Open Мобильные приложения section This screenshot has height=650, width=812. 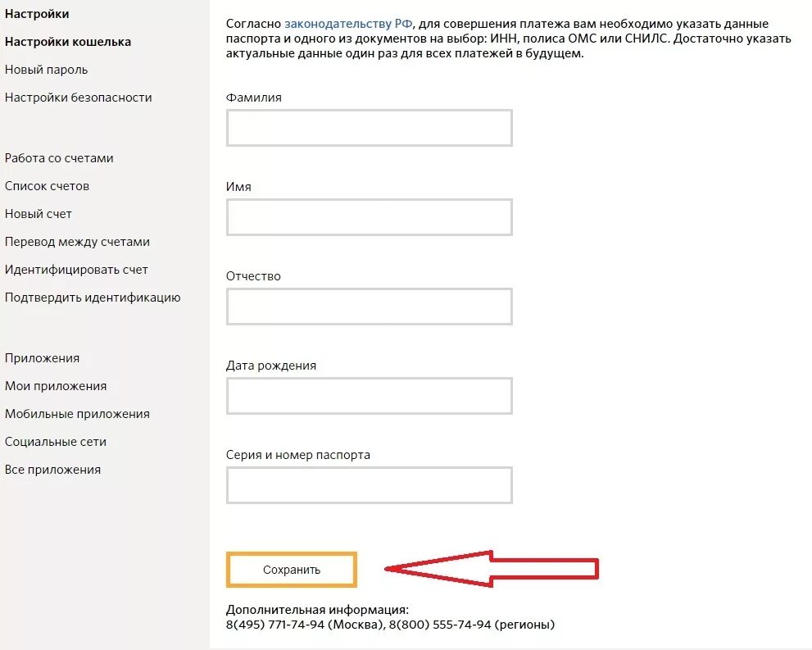click(x=77, y=414)
